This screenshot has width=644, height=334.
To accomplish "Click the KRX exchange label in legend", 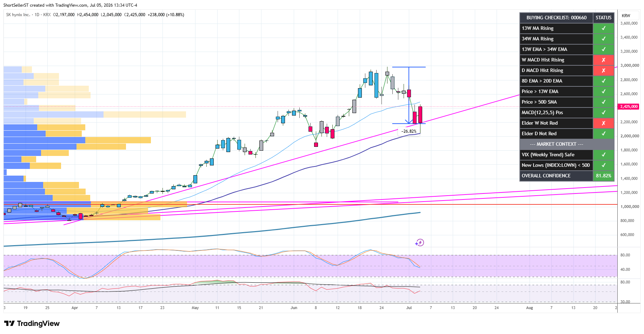I will click(47, 15).
